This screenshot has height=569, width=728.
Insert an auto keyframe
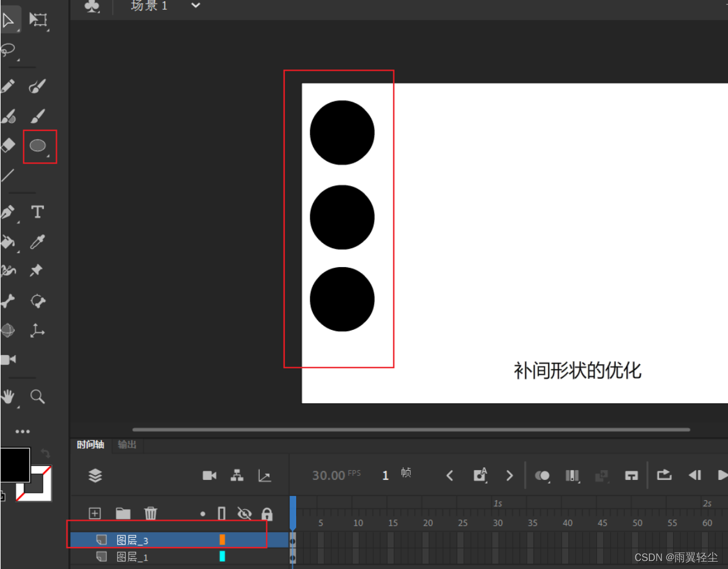coord(480,475)
